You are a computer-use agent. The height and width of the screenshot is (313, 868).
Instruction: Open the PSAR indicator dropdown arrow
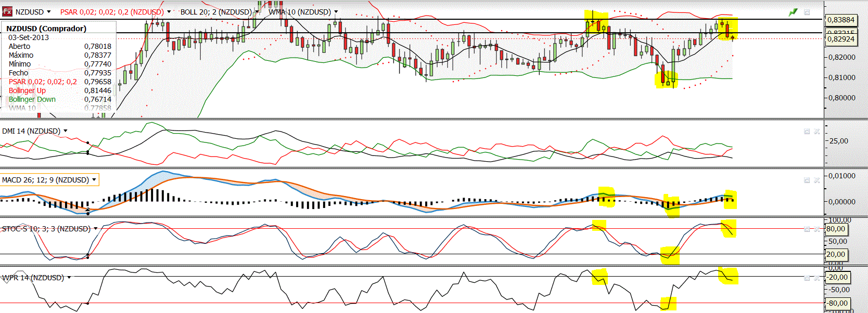pos(169,12)
